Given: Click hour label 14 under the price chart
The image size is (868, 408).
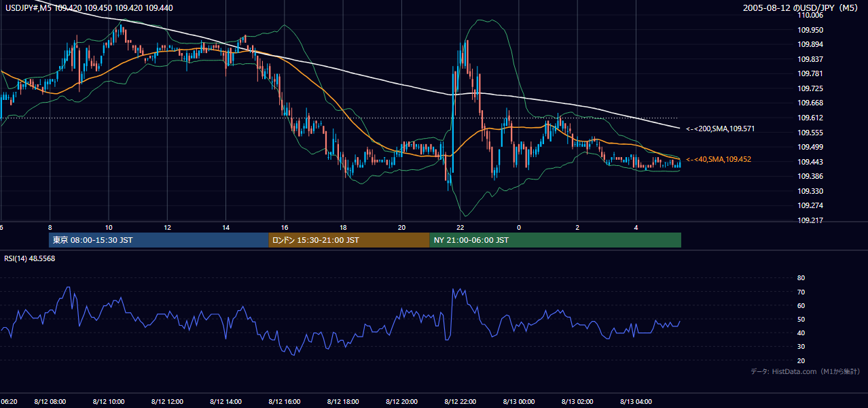Looking at the screenshot, I should click(x=225, y=227).
